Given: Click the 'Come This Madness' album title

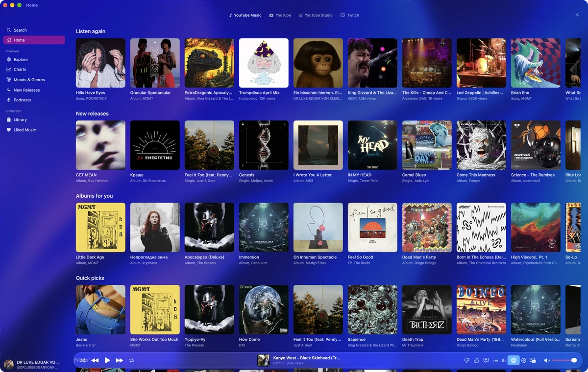Looking at the screenshot, I should pos(476,175).
